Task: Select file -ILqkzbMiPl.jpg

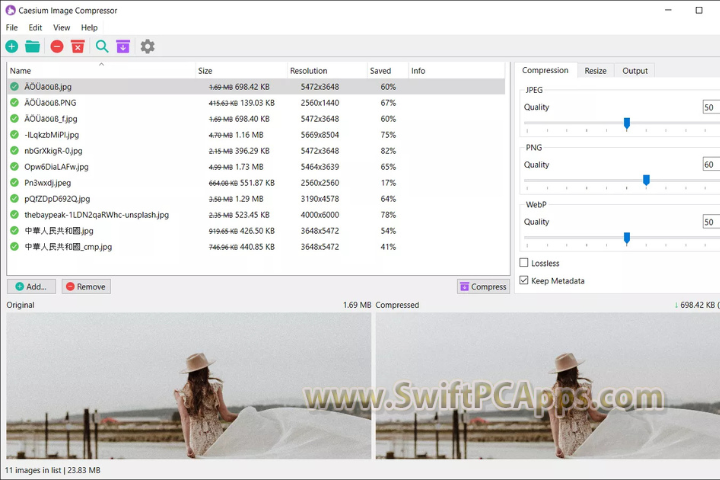Action: coord(51,135)
